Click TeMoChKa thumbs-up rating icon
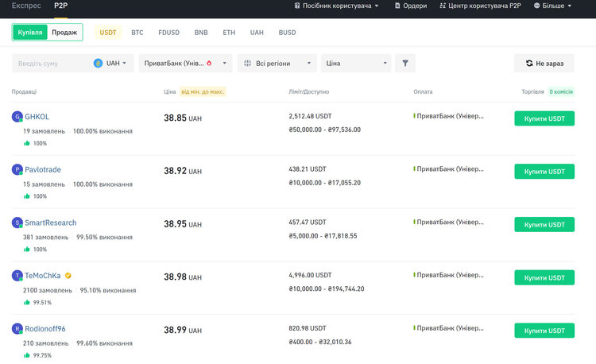596x364 pixels. coord(26,303)
